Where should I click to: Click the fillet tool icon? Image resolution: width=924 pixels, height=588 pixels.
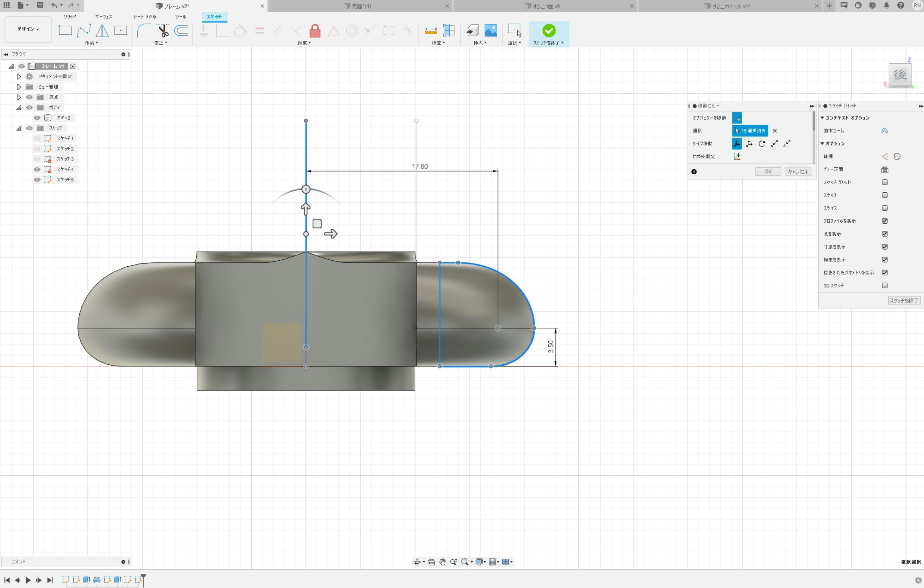click(144, 30)
